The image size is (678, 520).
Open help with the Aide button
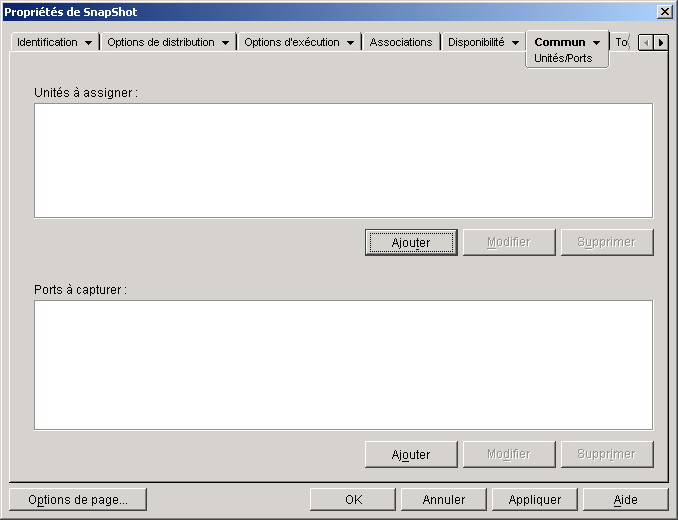[x=626, y=500]
